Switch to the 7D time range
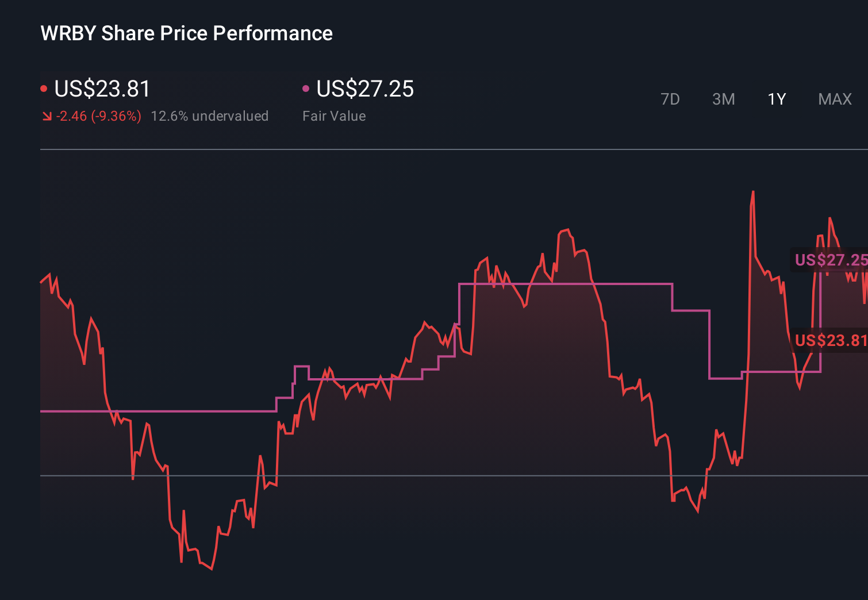 [x=670, y=99]
